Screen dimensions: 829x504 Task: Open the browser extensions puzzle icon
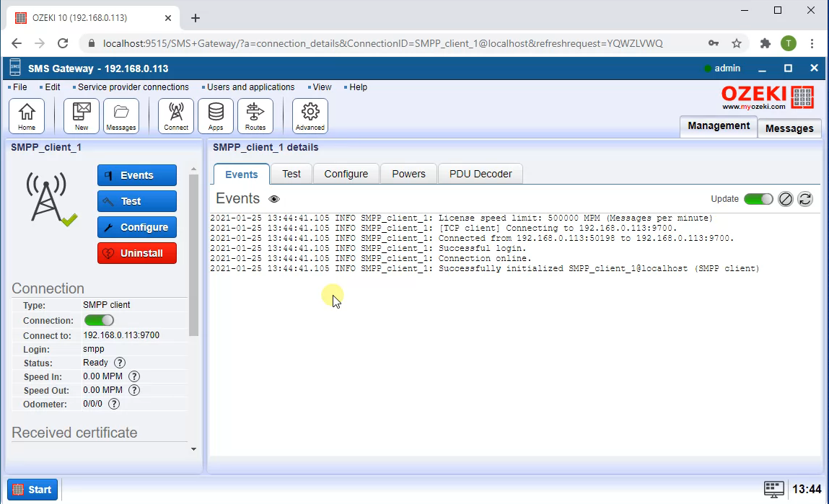[x=765, y=43]
